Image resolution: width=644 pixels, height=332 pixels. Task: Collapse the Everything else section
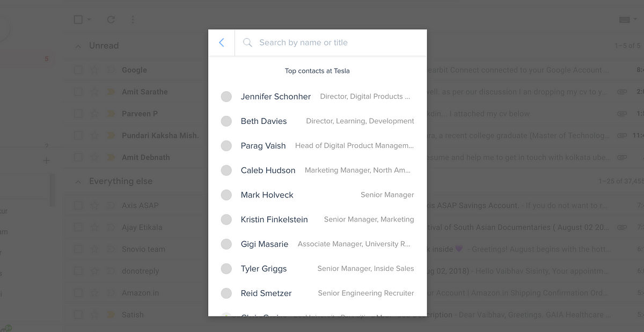click(78, 182)
